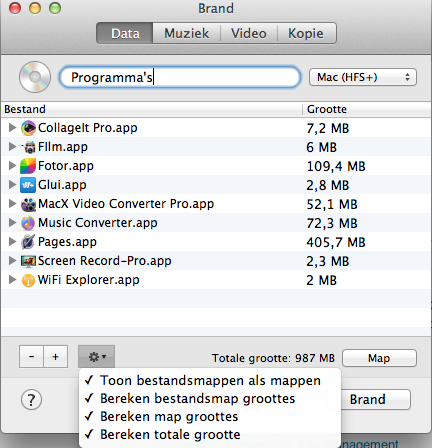432x448 pixels.
Task: Click the '6 MB' size value
Action: coord(322,147)
